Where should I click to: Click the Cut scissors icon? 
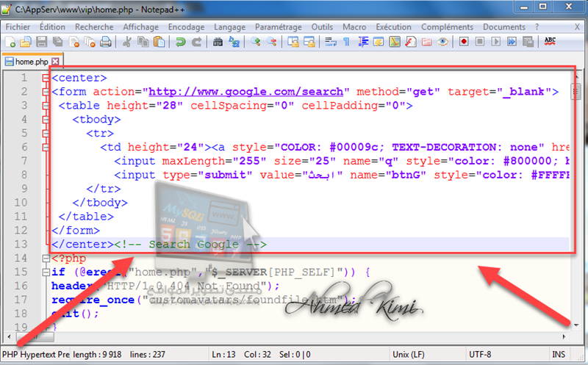coord(126,42)
